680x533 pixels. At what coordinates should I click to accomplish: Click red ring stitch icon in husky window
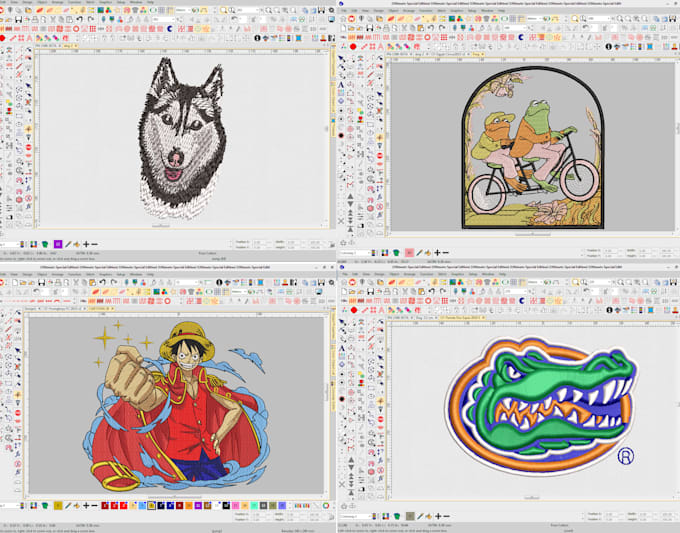pyautogui.click(x=76, y=29)
